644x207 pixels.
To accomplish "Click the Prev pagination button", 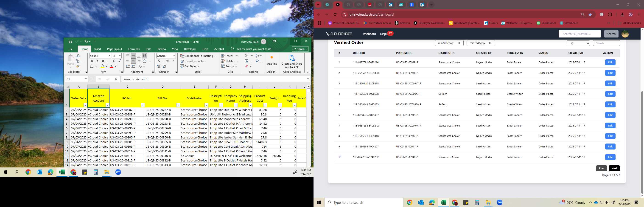I will coord(602,168).
